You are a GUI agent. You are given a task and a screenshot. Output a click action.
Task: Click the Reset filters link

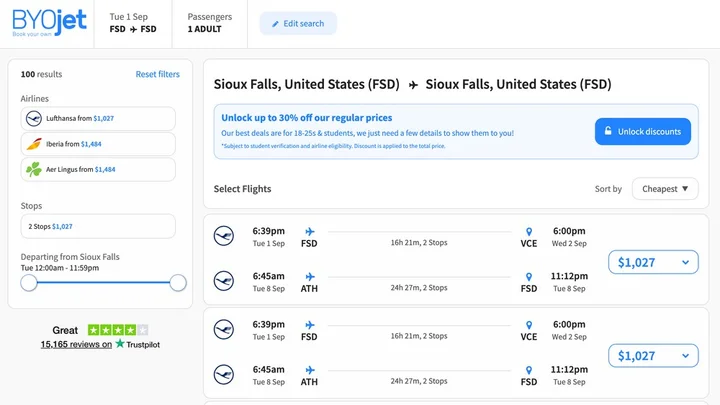(158, 74)
